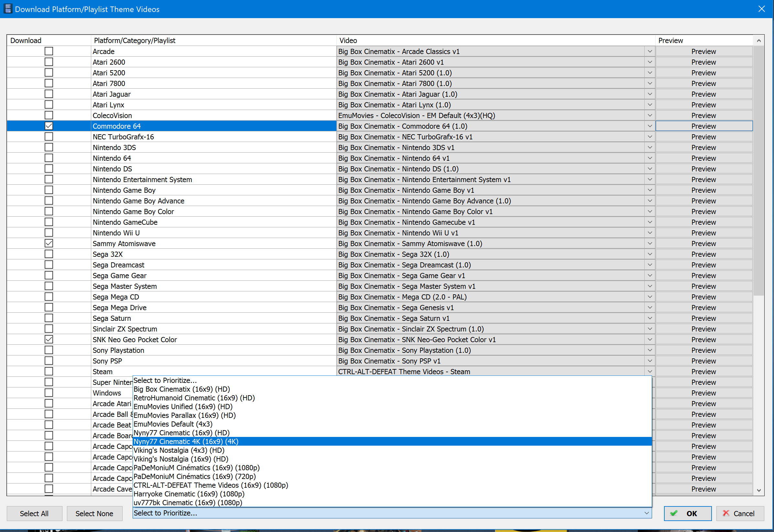Uncheck the Sammy Atomiswave download checkbox
The image size is (774, 532).
pos(49,243)
